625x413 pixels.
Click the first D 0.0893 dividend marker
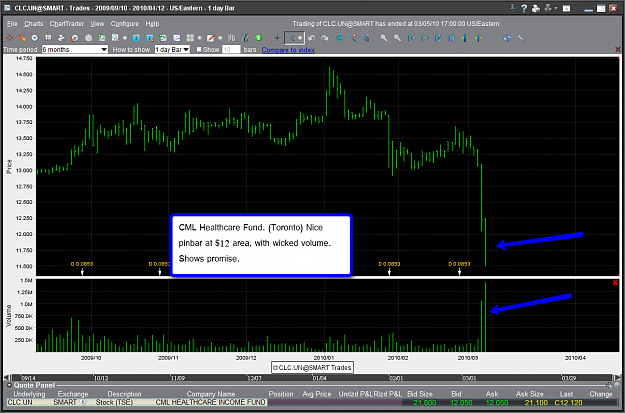(82, 264)
